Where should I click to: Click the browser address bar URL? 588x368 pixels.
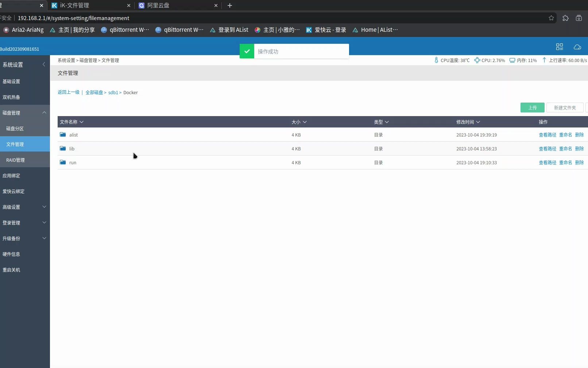click(x=73, y=18)
